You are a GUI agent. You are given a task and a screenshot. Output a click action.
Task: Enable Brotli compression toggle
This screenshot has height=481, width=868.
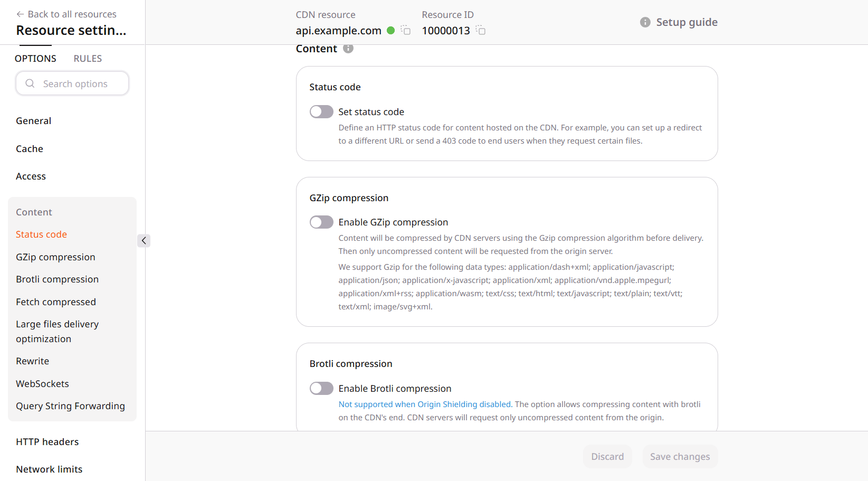pos(321,389)
